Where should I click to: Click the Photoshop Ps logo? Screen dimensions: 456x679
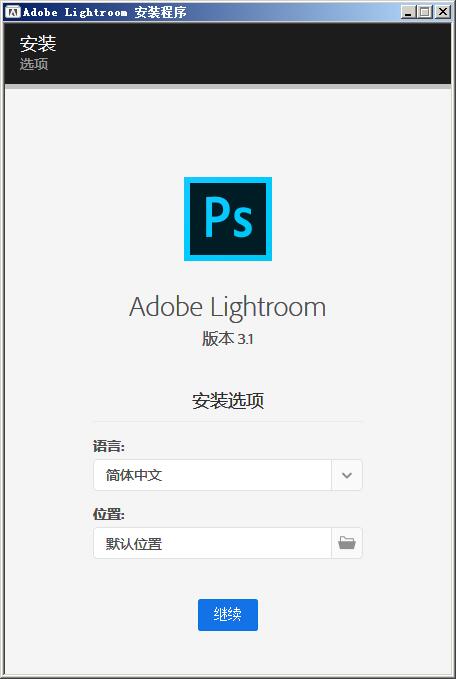[x=228, y=219]
